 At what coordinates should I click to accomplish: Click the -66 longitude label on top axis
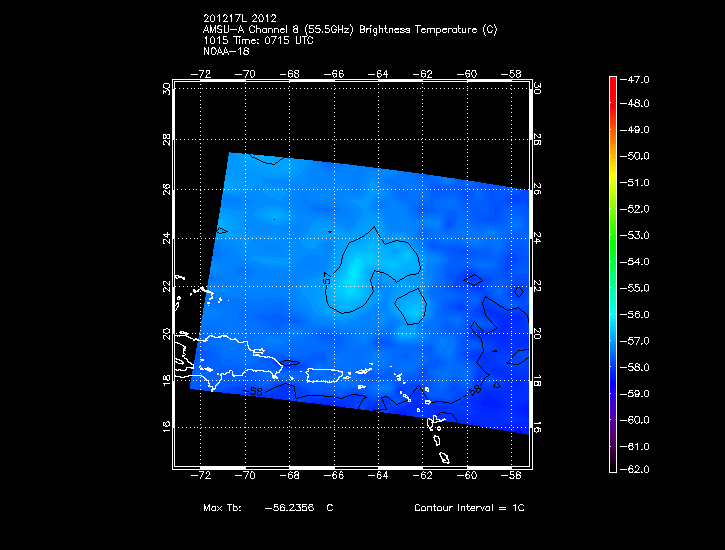[x=334, y=74]
